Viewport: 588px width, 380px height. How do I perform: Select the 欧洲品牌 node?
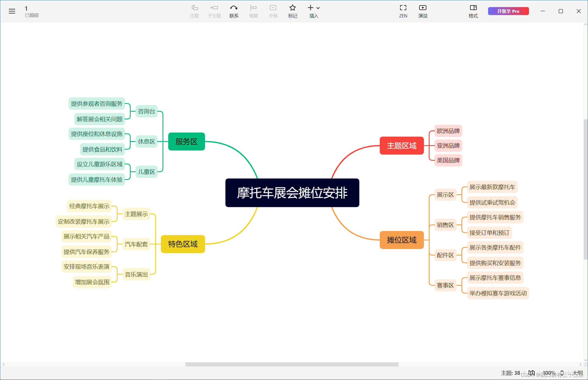click(448, 131)
